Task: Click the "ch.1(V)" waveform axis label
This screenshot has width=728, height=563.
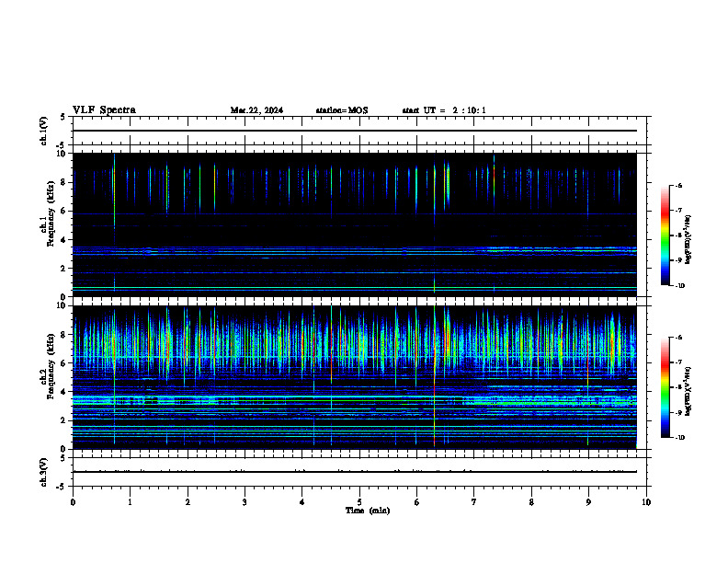Action: click(43, 131)
